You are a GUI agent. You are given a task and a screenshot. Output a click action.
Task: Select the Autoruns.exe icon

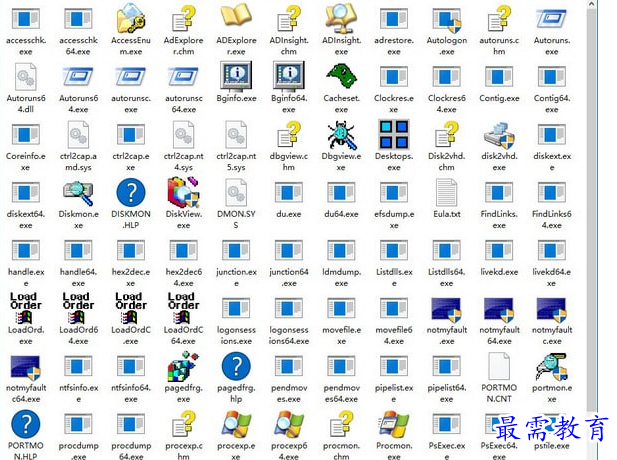552,20
